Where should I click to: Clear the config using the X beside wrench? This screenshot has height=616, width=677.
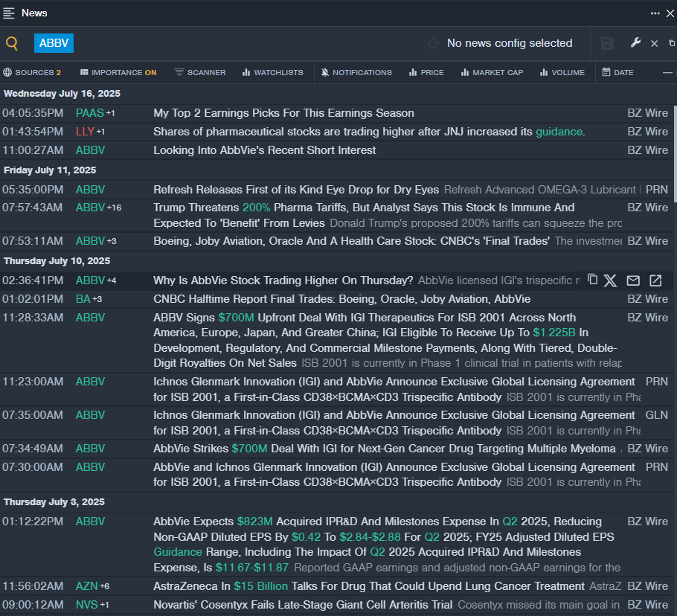[655, 43]
